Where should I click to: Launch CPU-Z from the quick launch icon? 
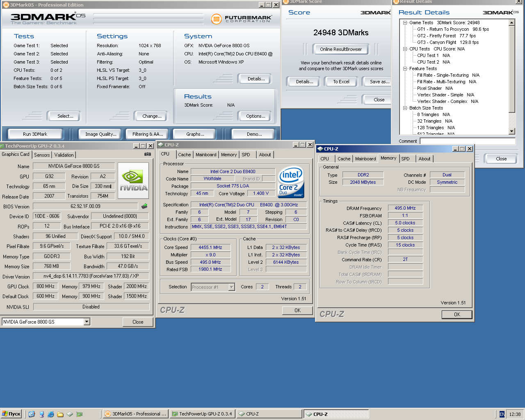(x=70, y=414)
